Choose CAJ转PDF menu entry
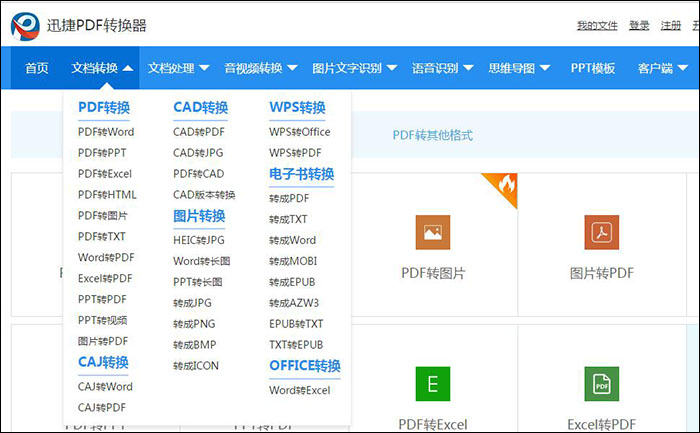Screen dimensions: 700x433 (102, 408)
